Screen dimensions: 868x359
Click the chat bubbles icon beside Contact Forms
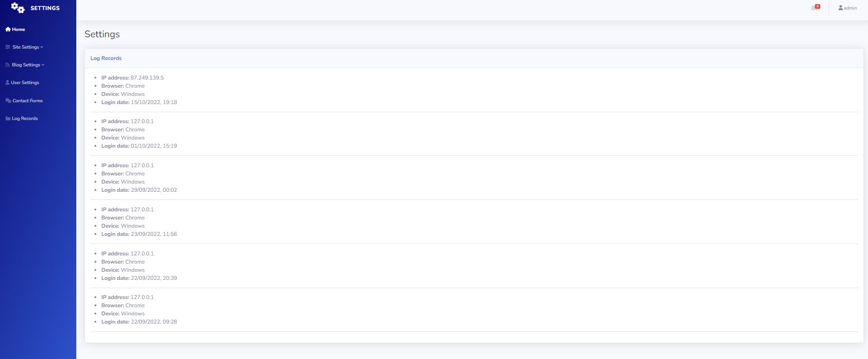8,100
